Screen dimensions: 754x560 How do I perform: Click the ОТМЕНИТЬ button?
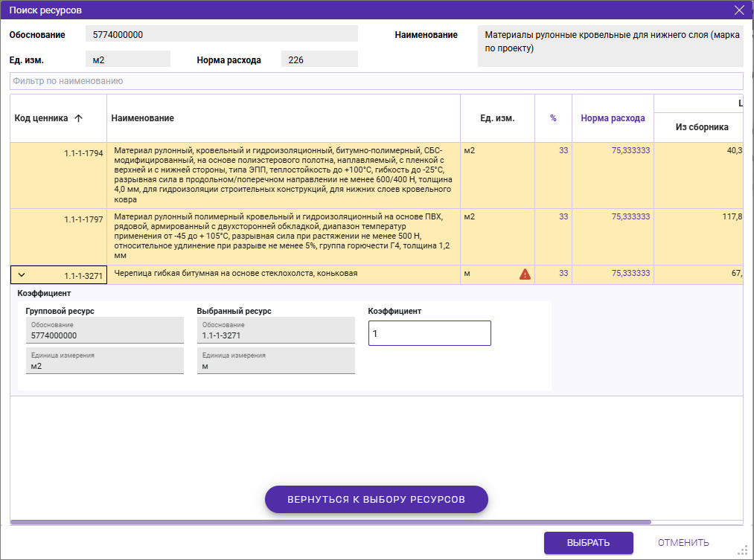click(683, 543)
